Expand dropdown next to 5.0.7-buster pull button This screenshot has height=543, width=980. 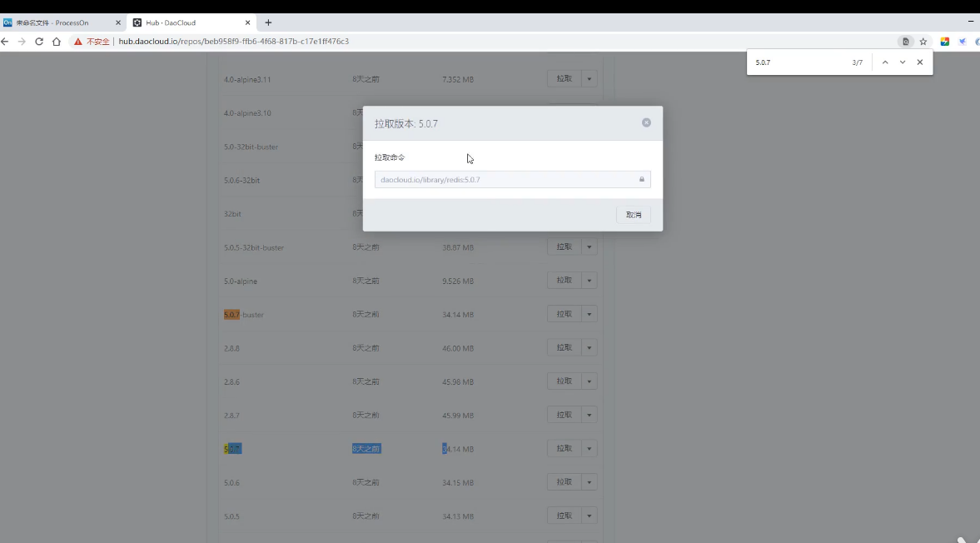589,314
